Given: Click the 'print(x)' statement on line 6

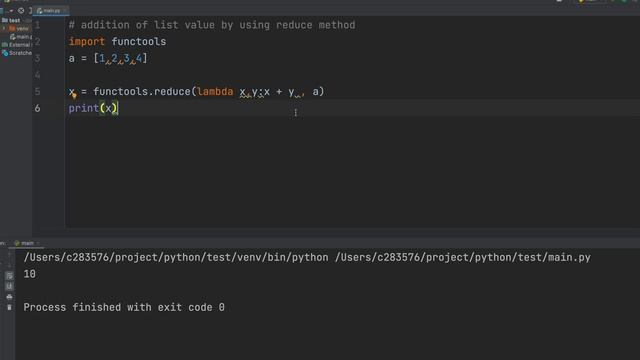Looking at the screenshot, I should pyautogui.click(x=93, y=108).
